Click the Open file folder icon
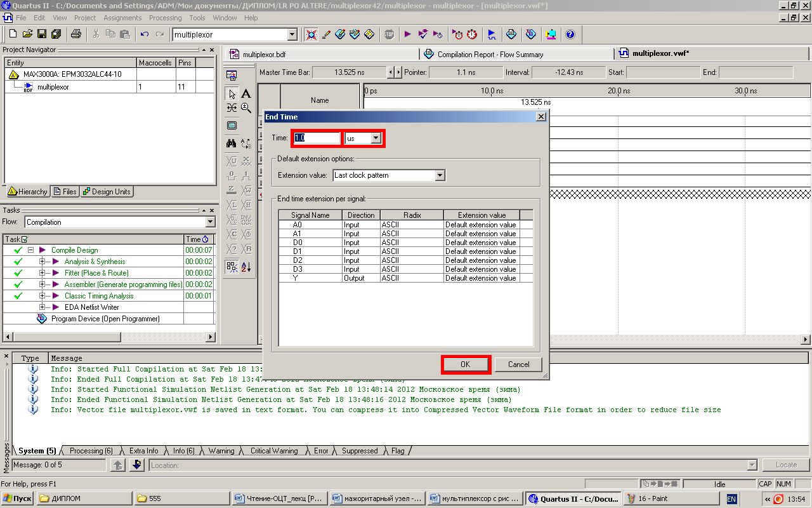The height and width of the screenshot is (508, 812). pos(27,34)
